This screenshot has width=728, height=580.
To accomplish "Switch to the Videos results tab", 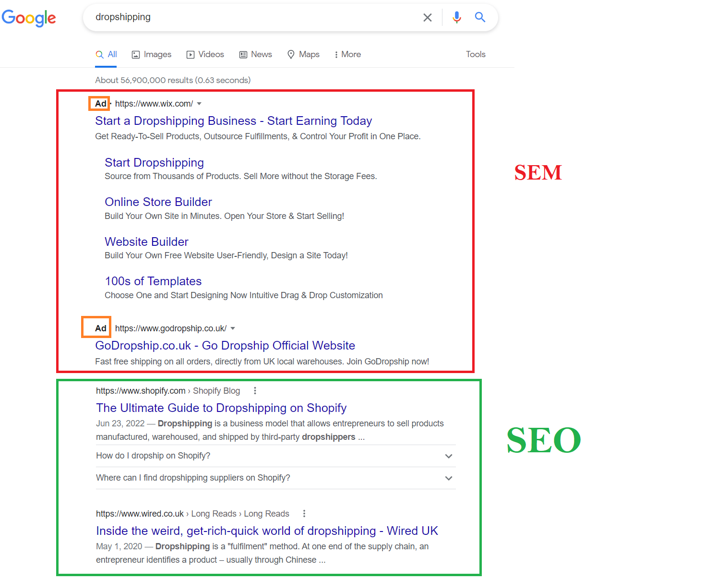I will tap(205, 54).
